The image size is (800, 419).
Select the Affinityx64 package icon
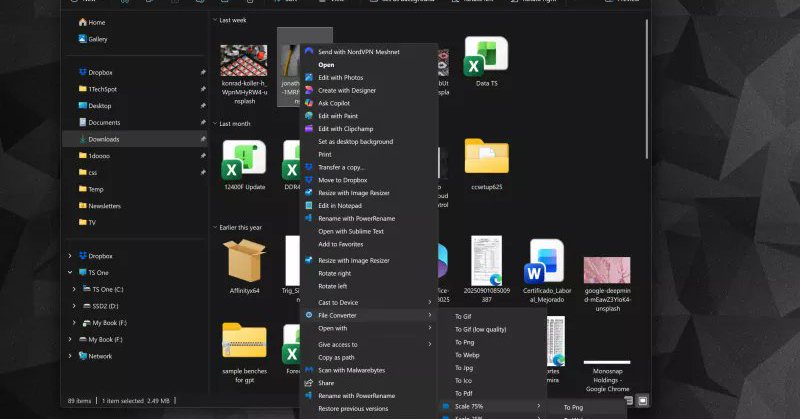pos(244,261)
